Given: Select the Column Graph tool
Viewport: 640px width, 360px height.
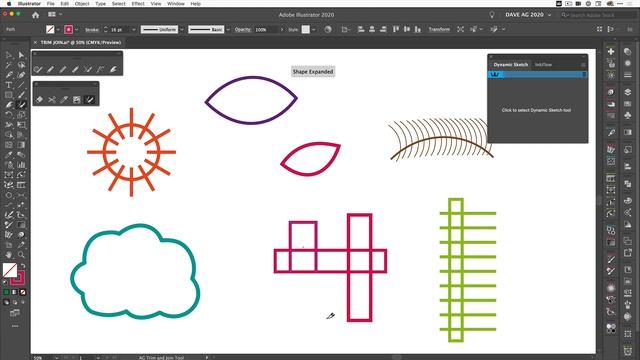Looking at the screenshot, I should tap(21, 165).
